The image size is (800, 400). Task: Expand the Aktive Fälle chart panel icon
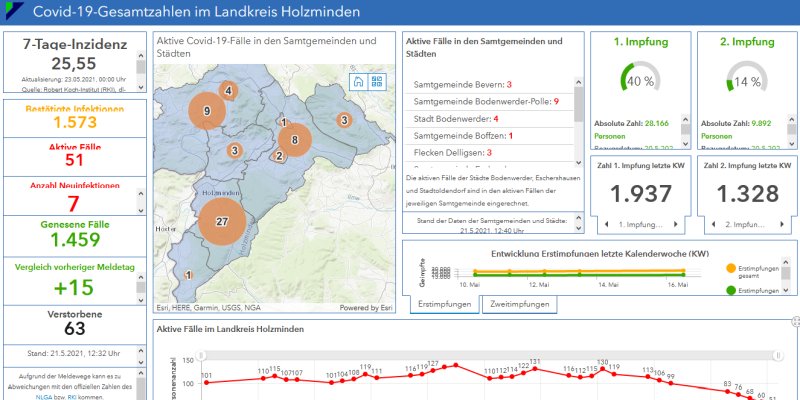795,321
